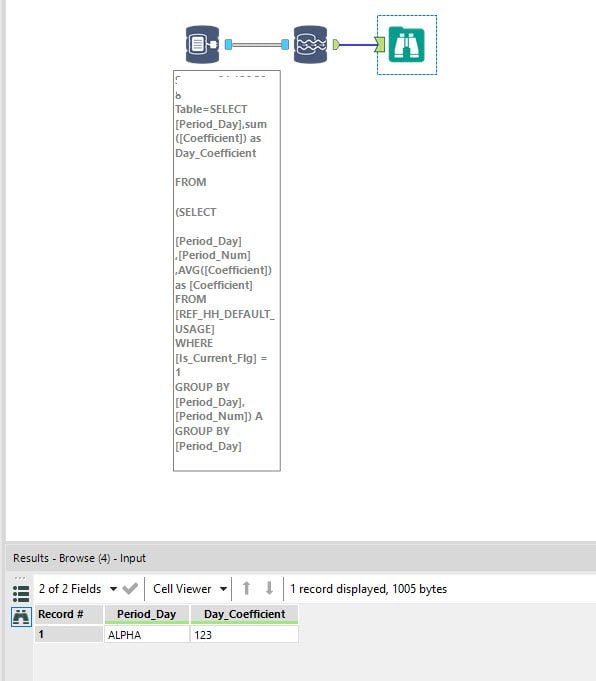
Task: Select the blue connection line between tools
Action: click(x=357, y=44)
